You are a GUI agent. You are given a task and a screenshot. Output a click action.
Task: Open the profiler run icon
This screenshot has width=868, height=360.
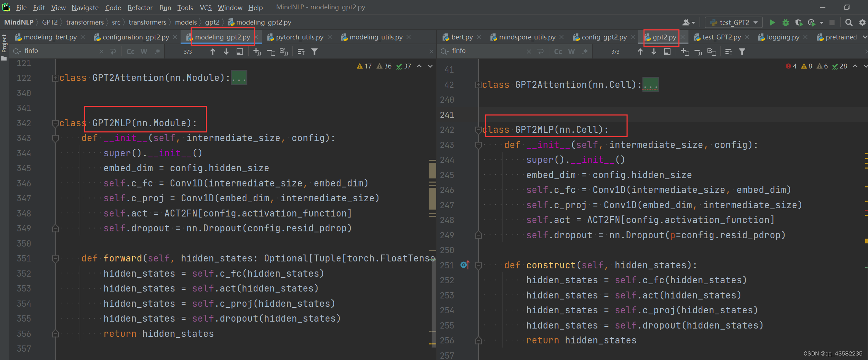811,22
